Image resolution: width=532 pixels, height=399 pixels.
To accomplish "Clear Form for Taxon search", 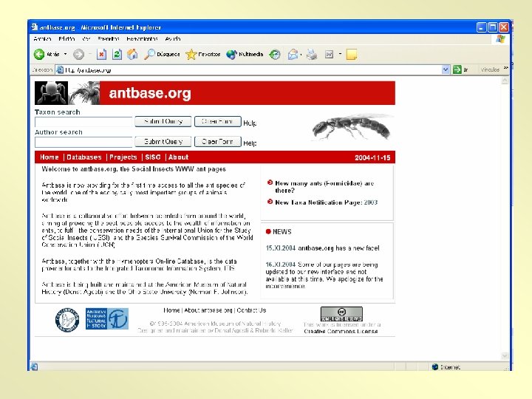I will click(217, 121).
